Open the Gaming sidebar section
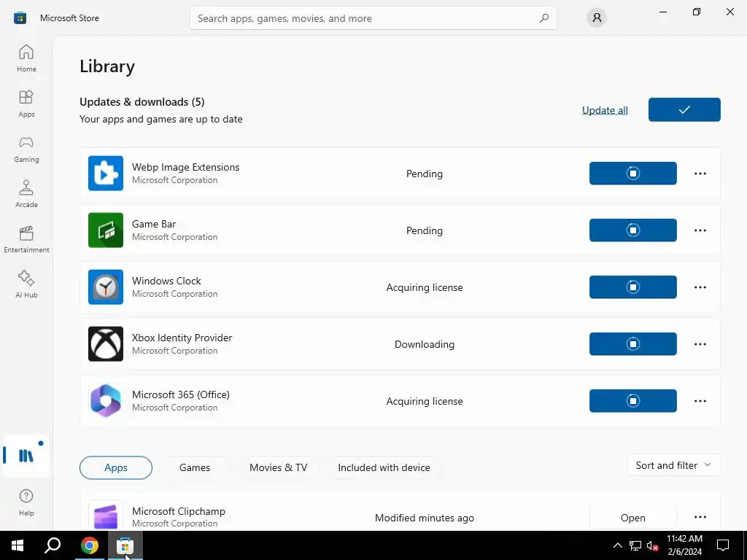The image size is (747, 560). [26, 149]
